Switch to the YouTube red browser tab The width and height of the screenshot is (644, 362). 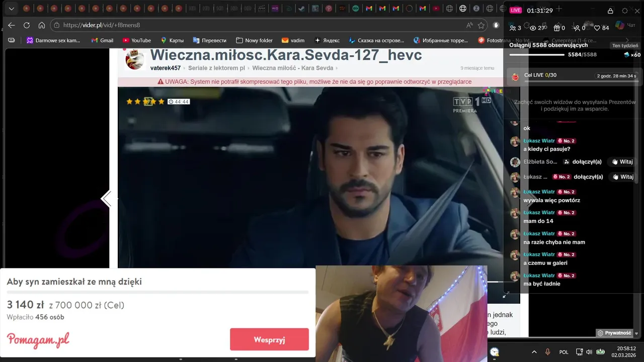(x=436, y=9)
